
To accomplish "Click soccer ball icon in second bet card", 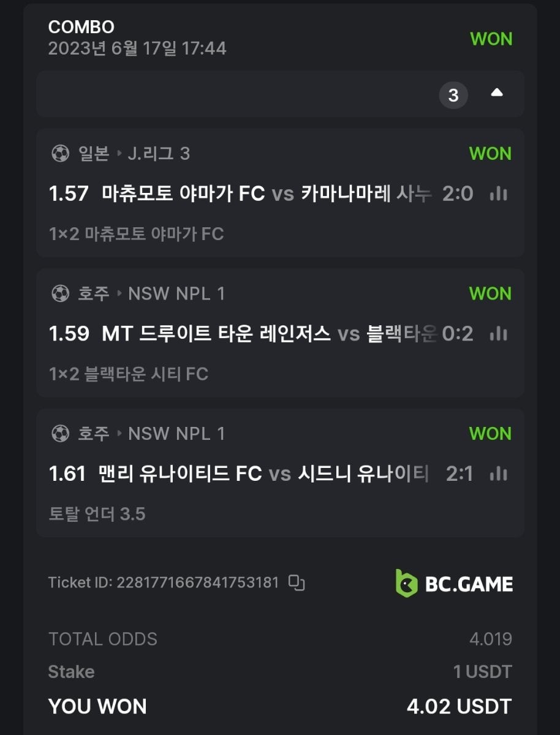I will (60, 294).
